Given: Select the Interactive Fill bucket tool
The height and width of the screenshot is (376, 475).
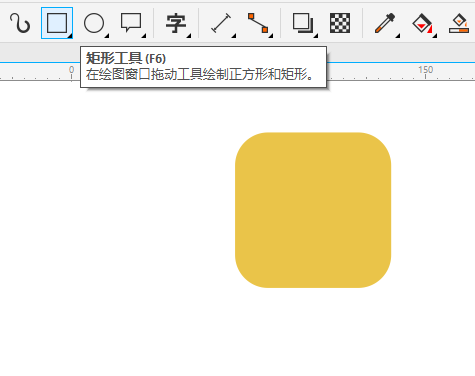Looking at the screenshot, I should [422, 23].
